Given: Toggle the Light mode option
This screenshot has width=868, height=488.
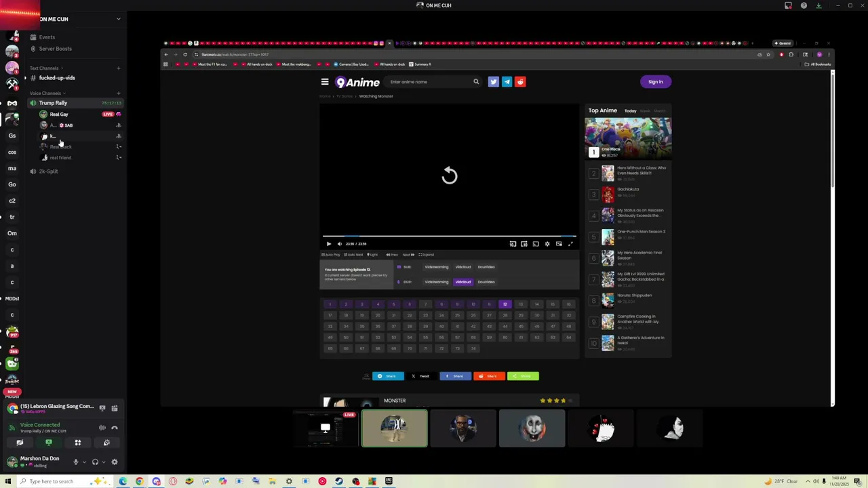Looking at the screenshot, I should 372,255.
